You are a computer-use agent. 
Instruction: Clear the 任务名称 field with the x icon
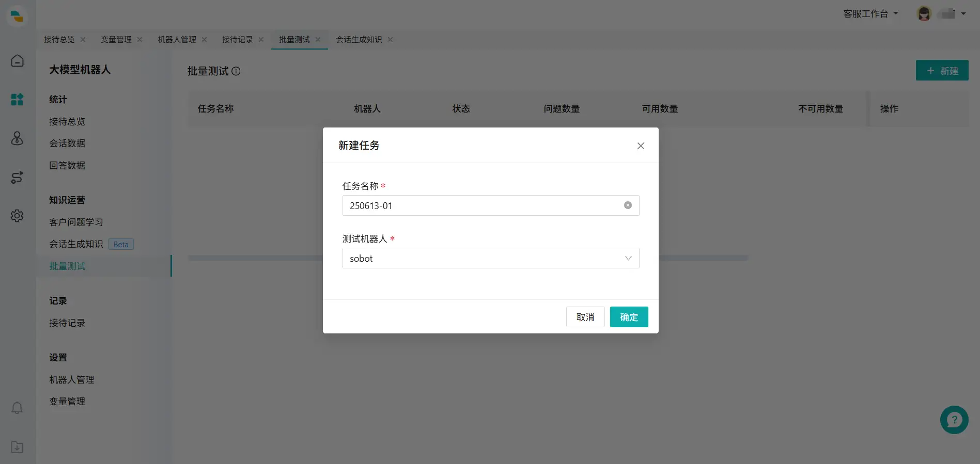[628, 205]
